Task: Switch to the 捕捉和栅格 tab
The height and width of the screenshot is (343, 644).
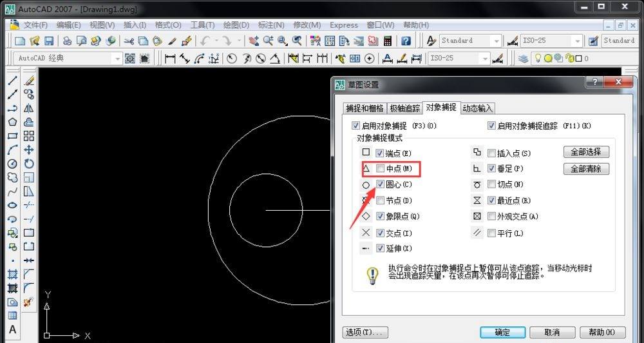Action: pyautogui.click(x=365, y=108)
